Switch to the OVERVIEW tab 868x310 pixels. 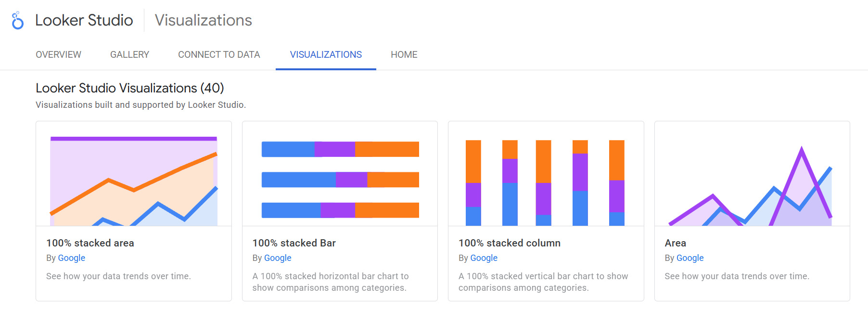pyautogui.click(x=58, y=54)
